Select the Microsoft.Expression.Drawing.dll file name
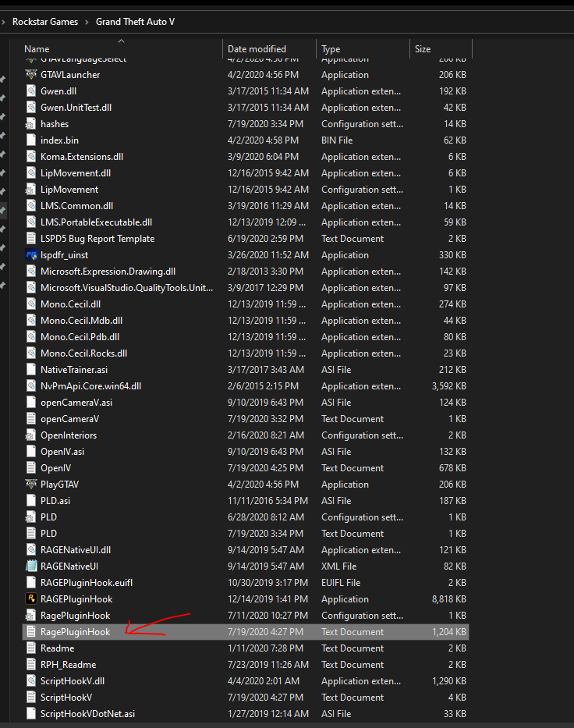 pos(108,271)
